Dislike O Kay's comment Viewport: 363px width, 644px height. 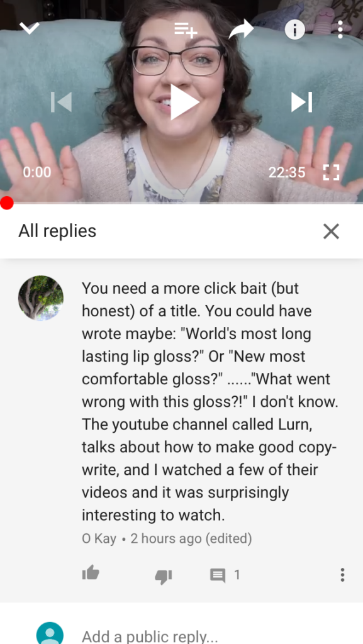pos(164,577)
